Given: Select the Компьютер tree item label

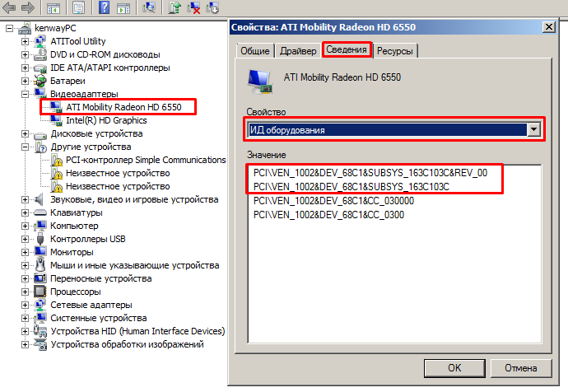Looking at the screenshot, I should coord(74,226).
